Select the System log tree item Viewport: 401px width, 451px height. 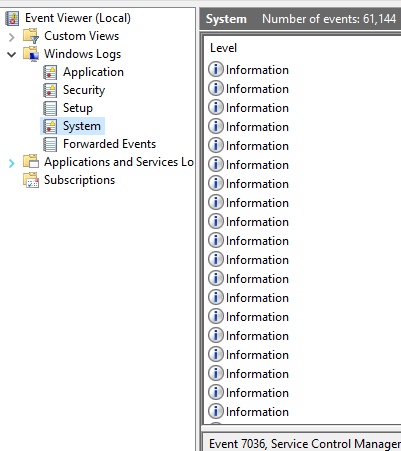(73, 126)
